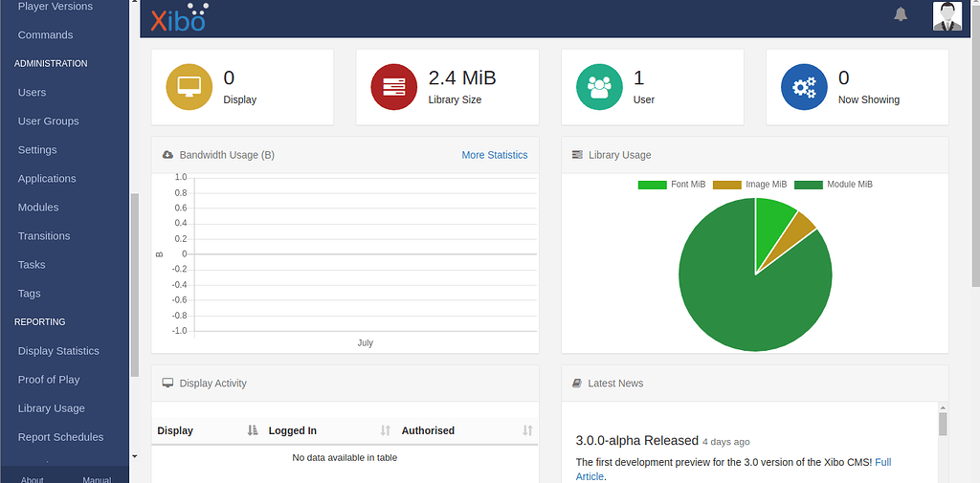Click the Latest News scrollbar thumb
Screen dimensions: 980x483
click(x=943, y=424)
